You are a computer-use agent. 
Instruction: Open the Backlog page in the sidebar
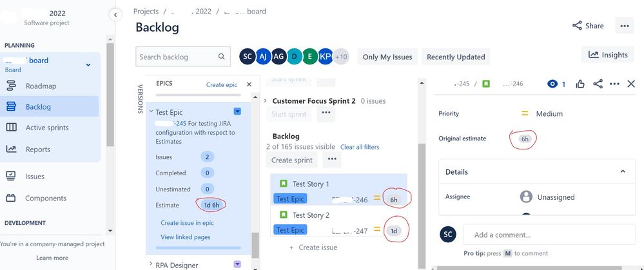[x=49, y=107]
